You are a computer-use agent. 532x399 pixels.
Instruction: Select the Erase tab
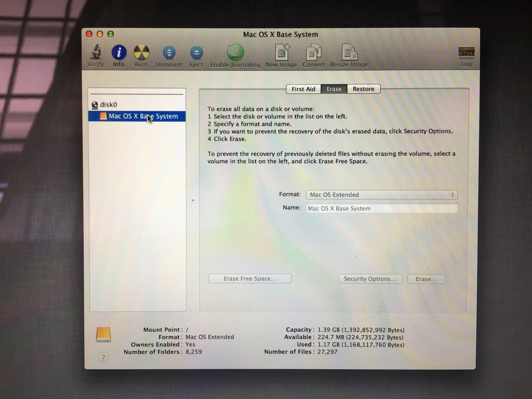pos(334,89)
